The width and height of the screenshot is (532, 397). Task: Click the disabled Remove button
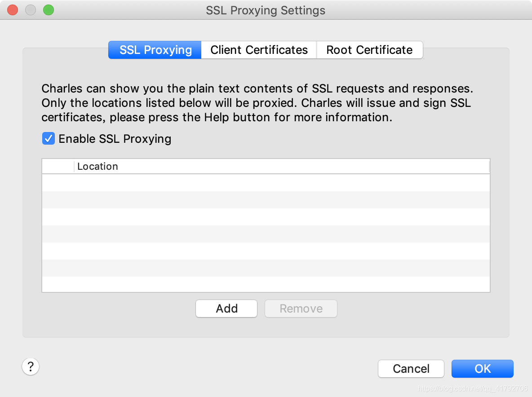point(301,309)
